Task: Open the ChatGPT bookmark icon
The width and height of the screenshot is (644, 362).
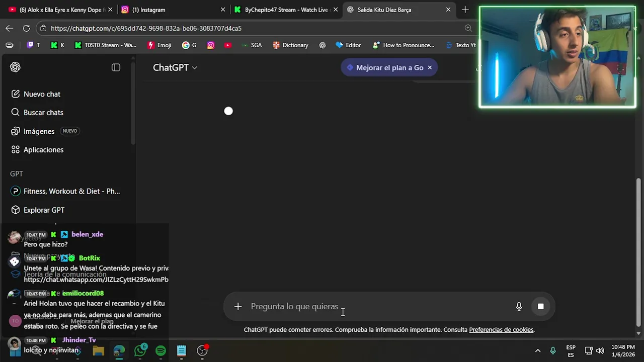Action: [323, 45]
